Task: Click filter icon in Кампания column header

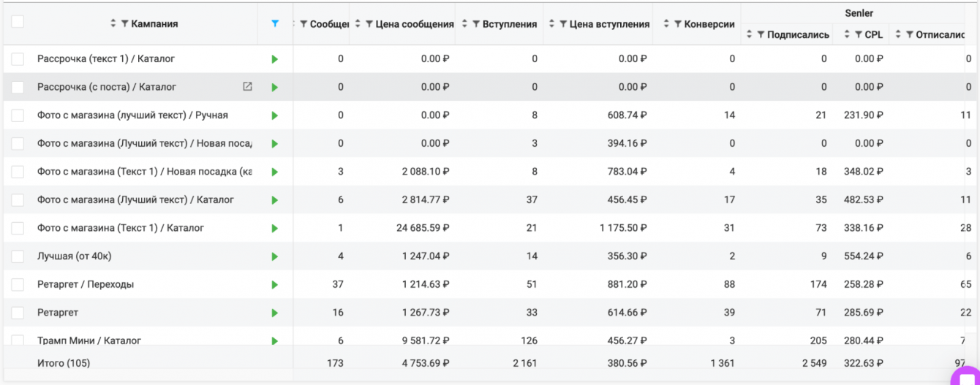Action: pos(125,24)
